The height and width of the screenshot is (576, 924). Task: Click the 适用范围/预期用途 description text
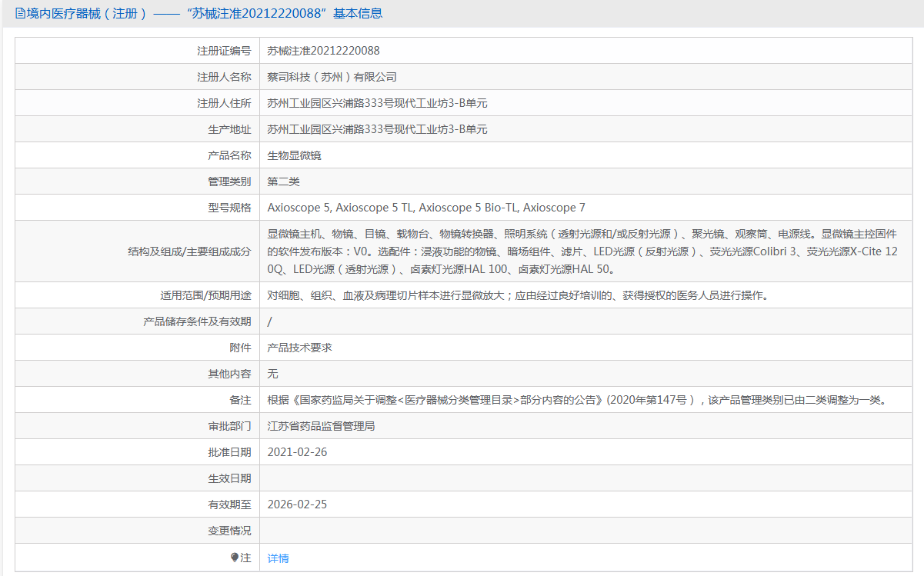517,295
